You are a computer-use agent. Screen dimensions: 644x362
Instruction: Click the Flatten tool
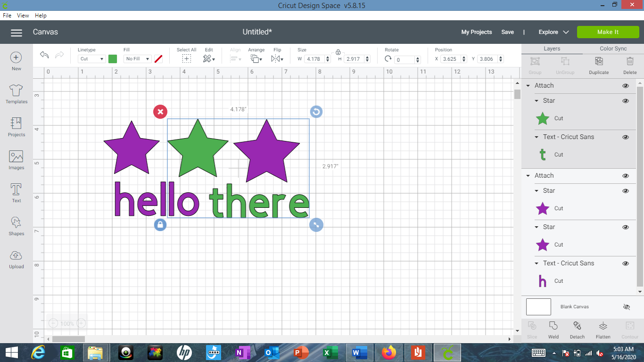(603, 329)
